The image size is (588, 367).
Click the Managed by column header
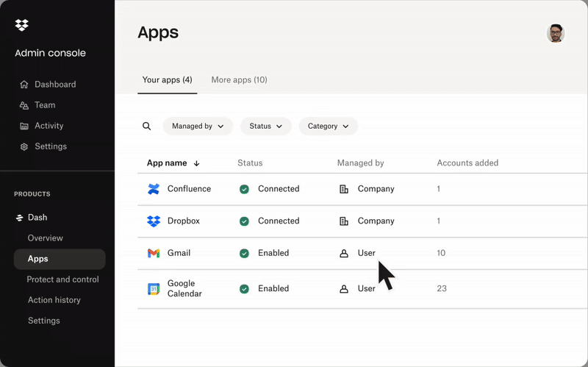pos(360,163)
